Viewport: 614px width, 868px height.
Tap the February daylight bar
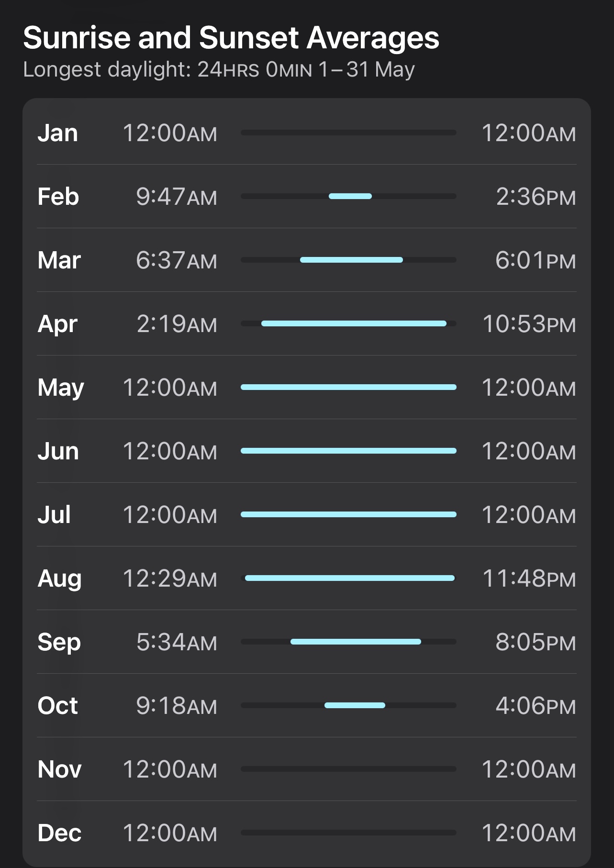(350, 196)
